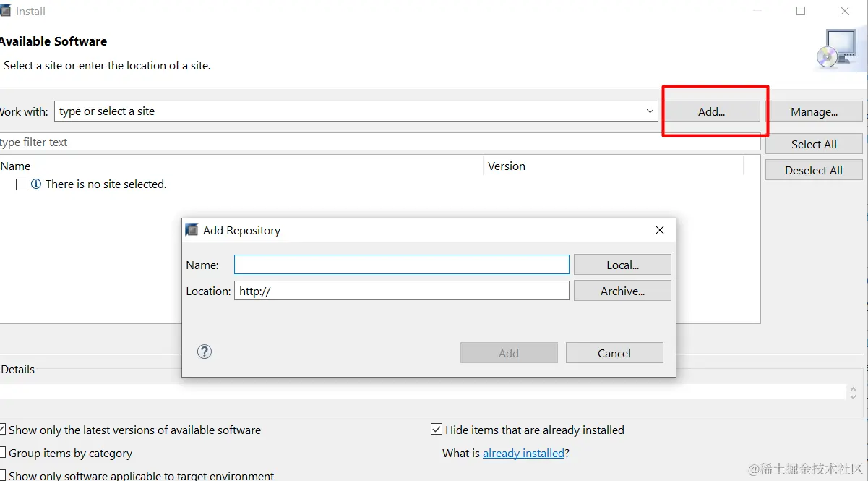Browse with the Local... button
This screenshot has width=868, height=481.
point(622,265)
